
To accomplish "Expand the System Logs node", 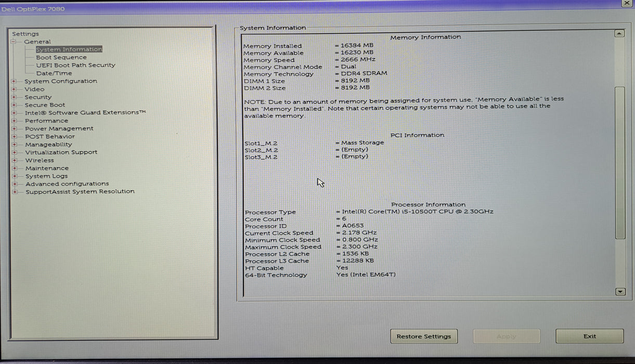I will click(x=14, y=176).
